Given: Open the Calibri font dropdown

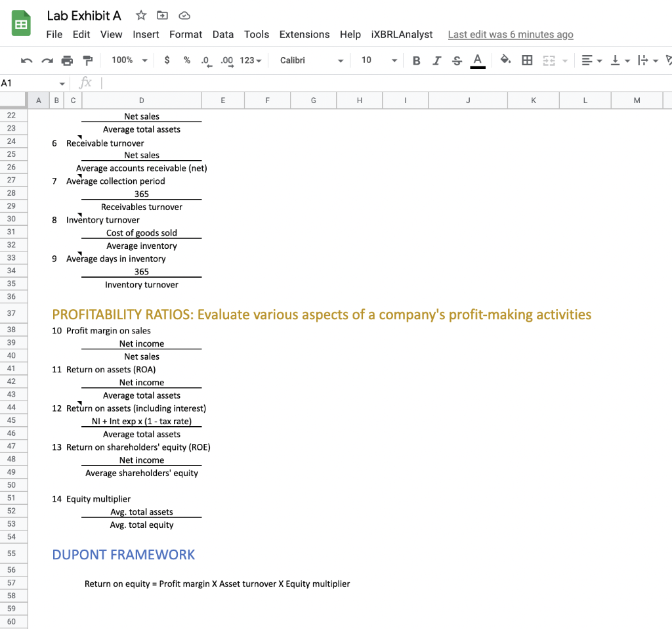Looking at the screenshot, I should [x=308, y=60].
